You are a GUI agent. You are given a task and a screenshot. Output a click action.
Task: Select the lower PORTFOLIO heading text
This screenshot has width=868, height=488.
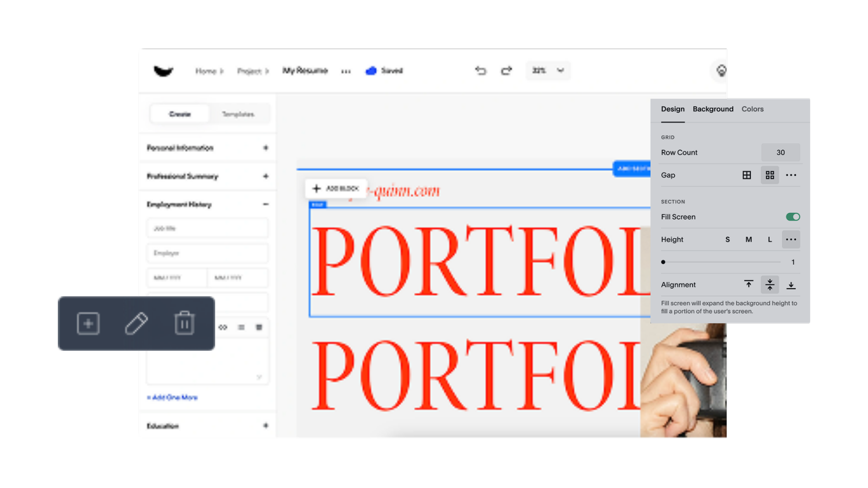coord(476,375)
